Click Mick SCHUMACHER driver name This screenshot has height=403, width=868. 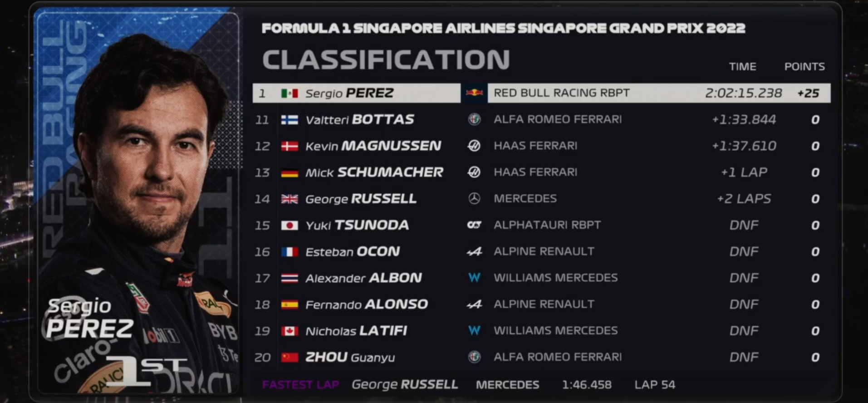pyautogui.click(x=374, y=172)
